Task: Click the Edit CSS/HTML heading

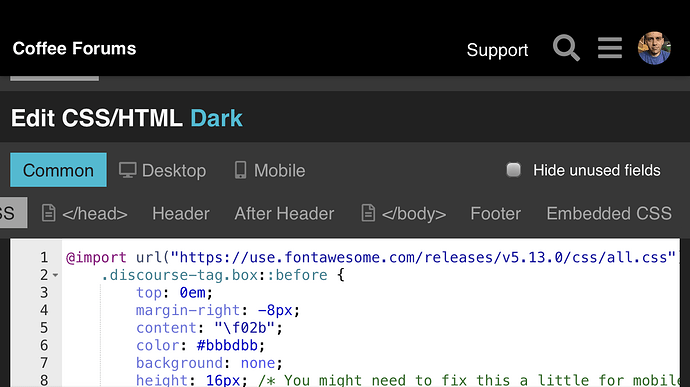Action: click(x=97, y=118)
